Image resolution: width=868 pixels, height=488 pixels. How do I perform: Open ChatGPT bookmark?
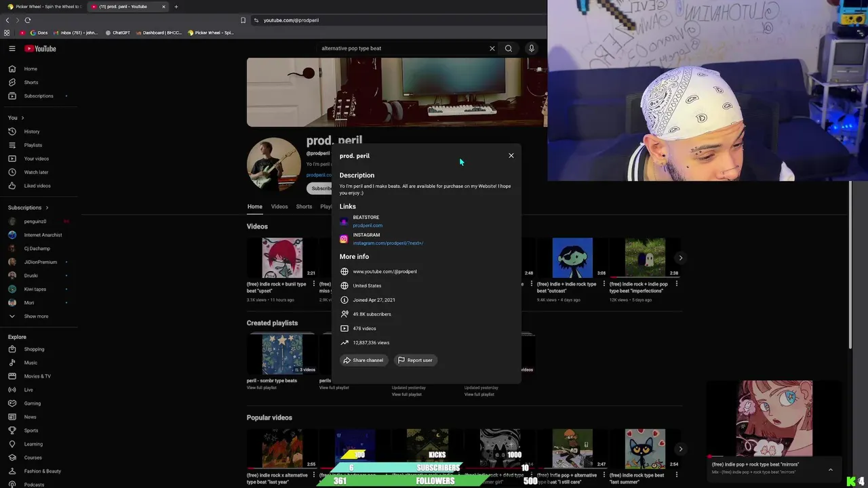pos(117,33)
